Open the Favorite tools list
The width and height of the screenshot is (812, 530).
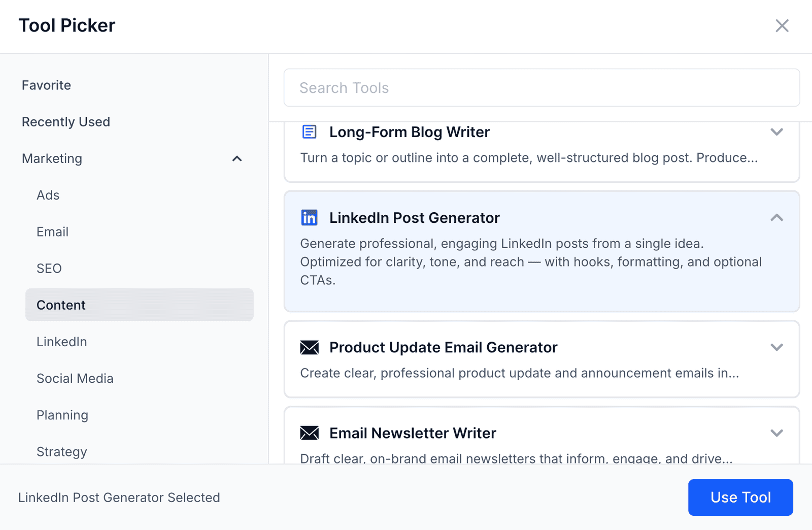point(46,85)
